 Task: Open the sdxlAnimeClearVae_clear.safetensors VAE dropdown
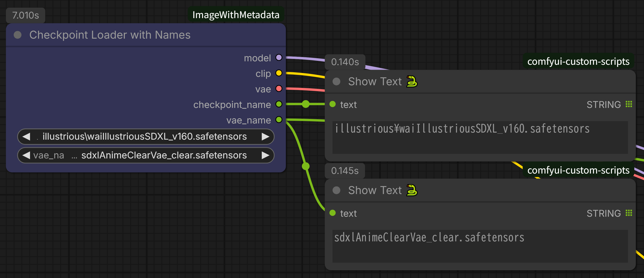click(x=146, y=155)
